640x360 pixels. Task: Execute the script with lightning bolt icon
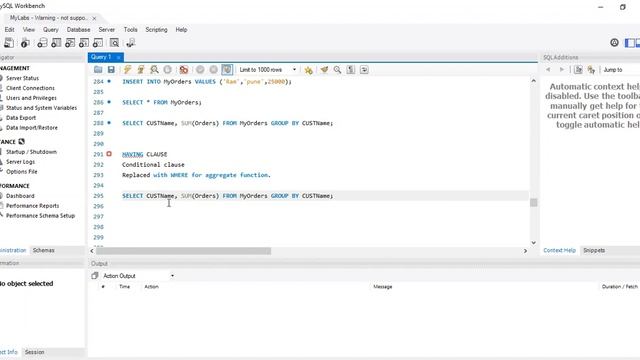[127, 70]
